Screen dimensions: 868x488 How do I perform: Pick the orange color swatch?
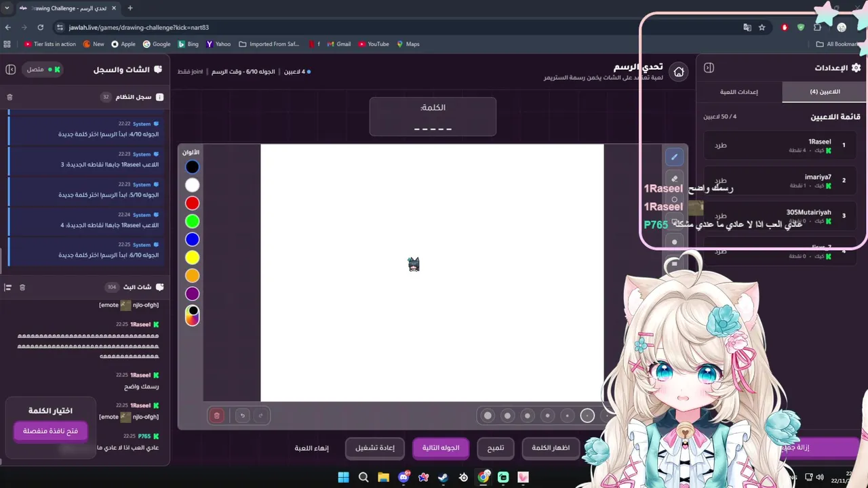[x=193, y=276]
